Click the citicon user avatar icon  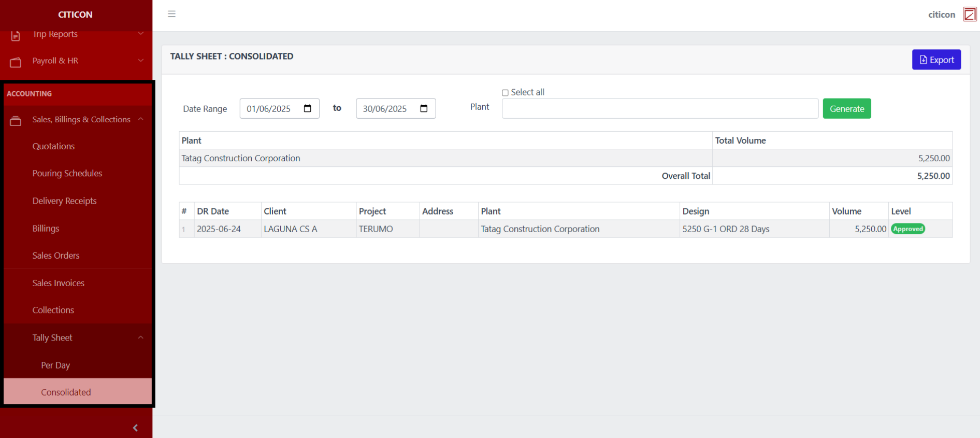969,15
